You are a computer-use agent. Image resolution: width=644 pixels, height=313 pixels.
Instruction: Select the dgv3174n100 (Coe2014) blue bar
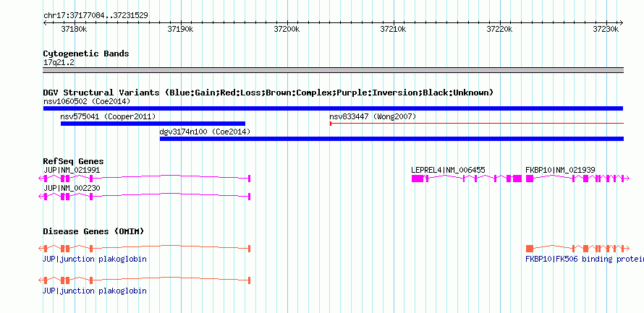click(391, 139)
